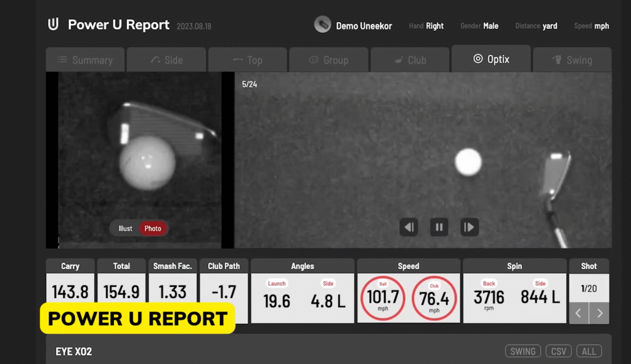
Task: Click the ALL button
Action: 589,351
